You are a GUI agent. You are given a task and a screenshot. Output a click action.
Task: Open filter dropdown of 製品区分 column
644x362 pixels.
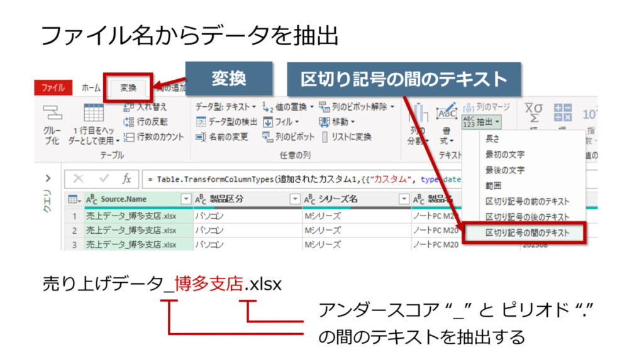(294, 199)
